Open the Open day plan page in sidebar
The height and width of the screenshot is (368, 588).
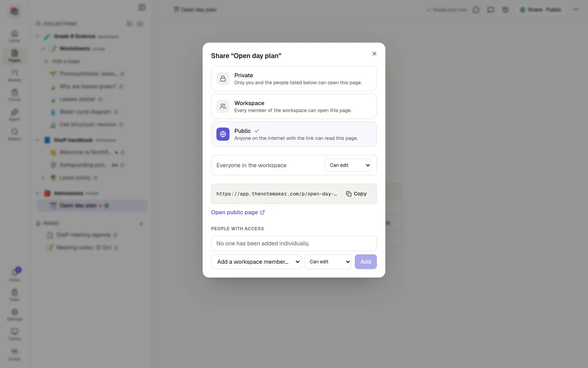[92, 206]
